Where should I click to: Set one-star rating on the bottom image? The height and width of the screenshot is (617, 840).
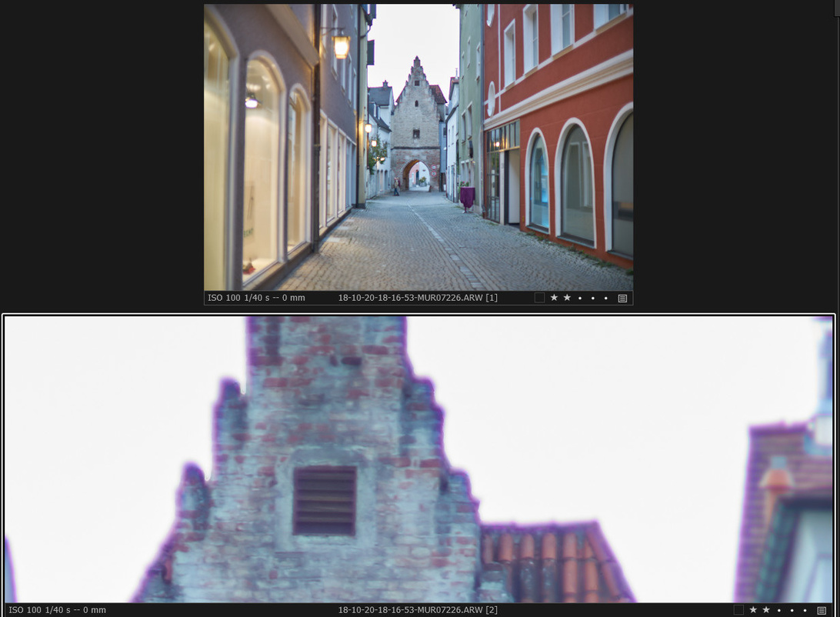click(753, 610)
